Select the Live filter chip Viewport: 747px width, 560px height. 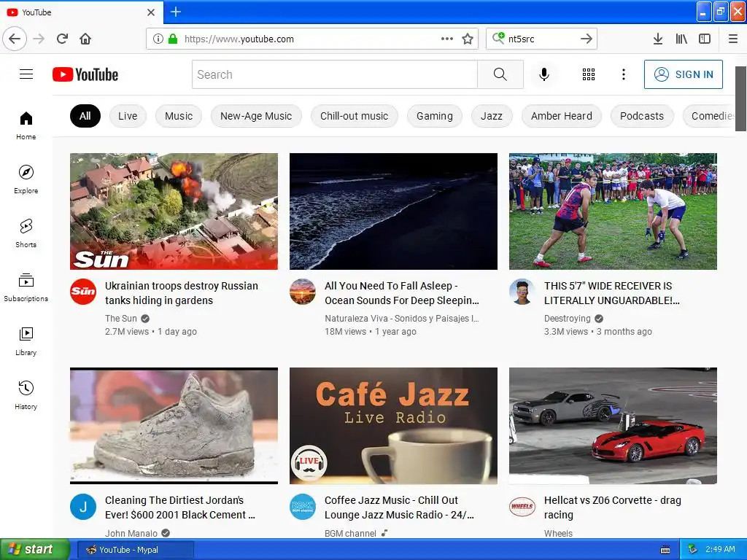(x=128, y=116)
